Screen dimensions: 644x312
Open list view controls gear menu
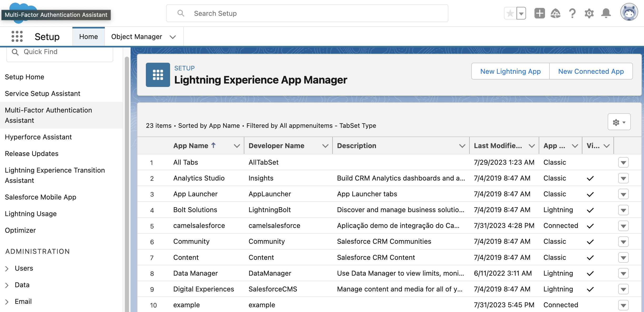click(619, 122)
